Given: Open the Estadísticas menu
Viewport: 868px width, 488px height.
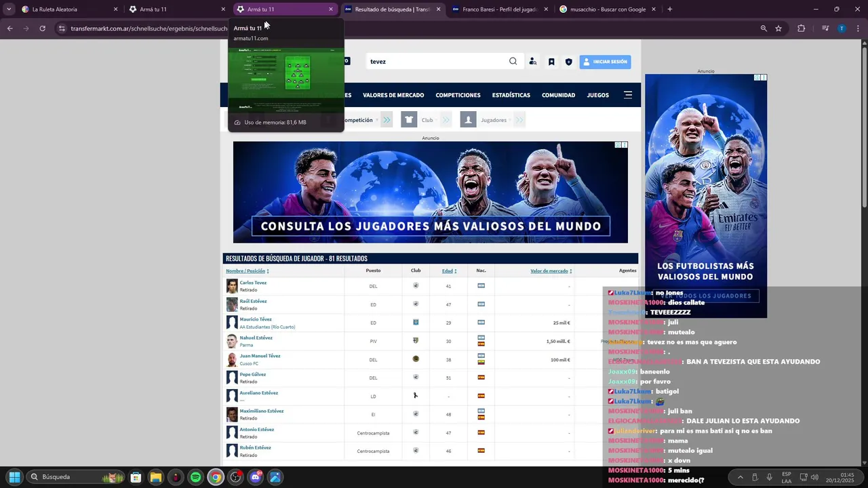Looking at the screenshot, I should tap(511, 95).
